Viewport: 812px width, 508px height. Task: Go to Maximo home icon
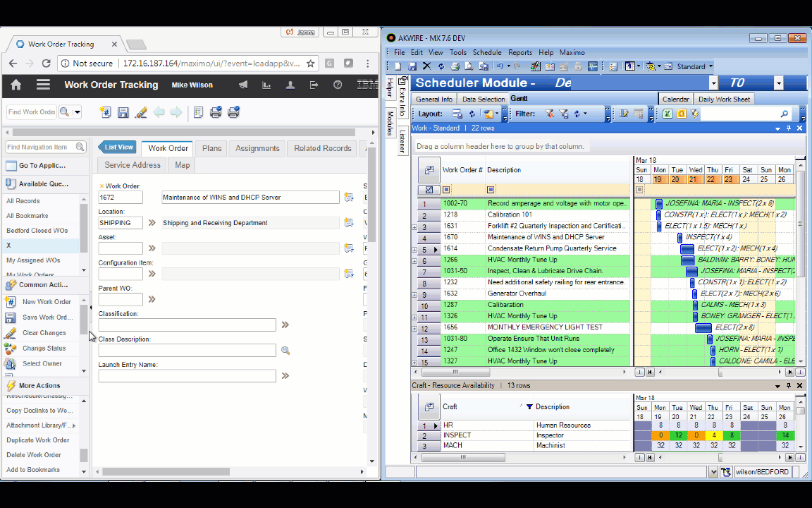point(16,85)
